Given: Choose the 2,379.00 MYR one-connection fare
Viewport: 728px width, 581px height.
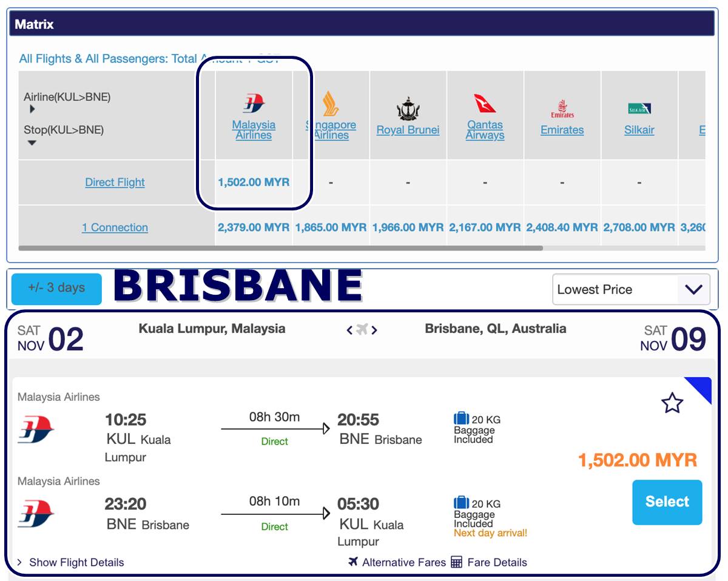Looking at the screenshot, I should (254, 227).
